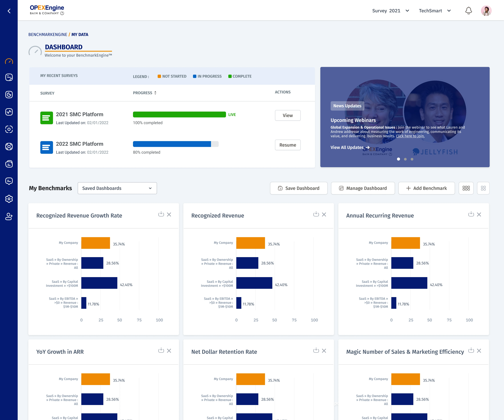The width and height of the screenshot is (504, 420).
Task: View the 2021 SMC Platform survey
Action: (288, 115)
